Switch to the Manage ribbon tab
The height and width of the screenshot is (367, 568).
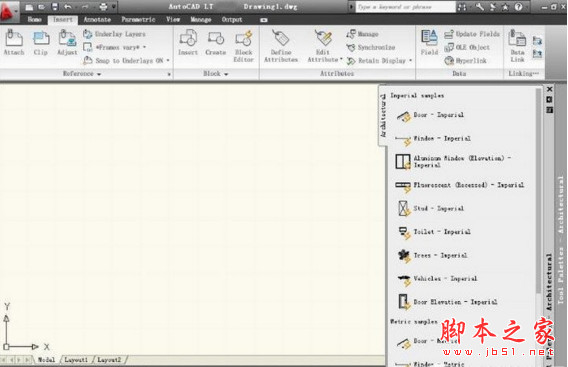[201, 20]
